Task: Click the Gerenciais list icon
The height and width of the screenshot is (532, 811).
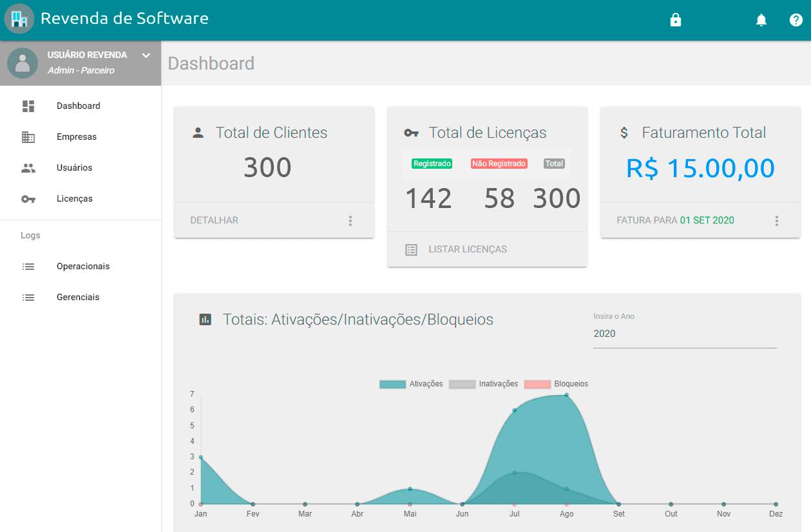Action: pos(28,298)
